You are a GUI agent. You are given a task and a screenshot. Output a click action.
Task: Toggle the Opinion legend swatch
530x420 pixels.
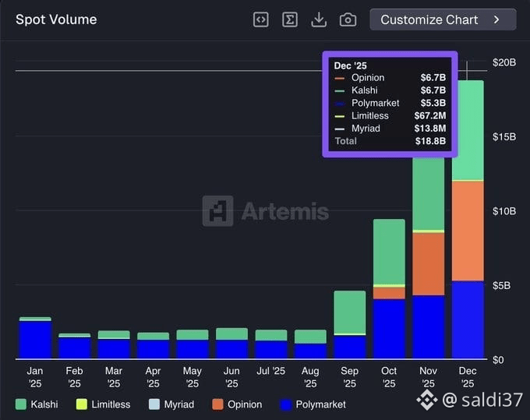pos(217,404)
